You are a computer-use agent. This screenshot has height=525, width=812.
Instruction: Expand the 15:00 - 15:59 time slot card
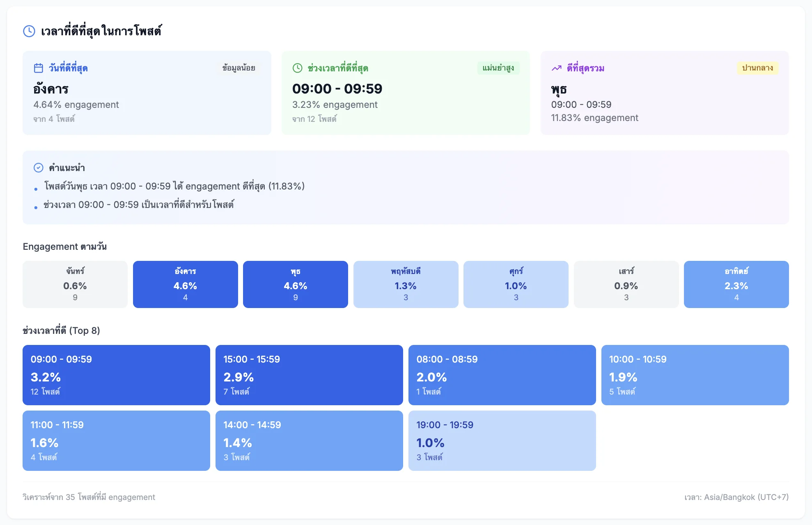point(309,375)
